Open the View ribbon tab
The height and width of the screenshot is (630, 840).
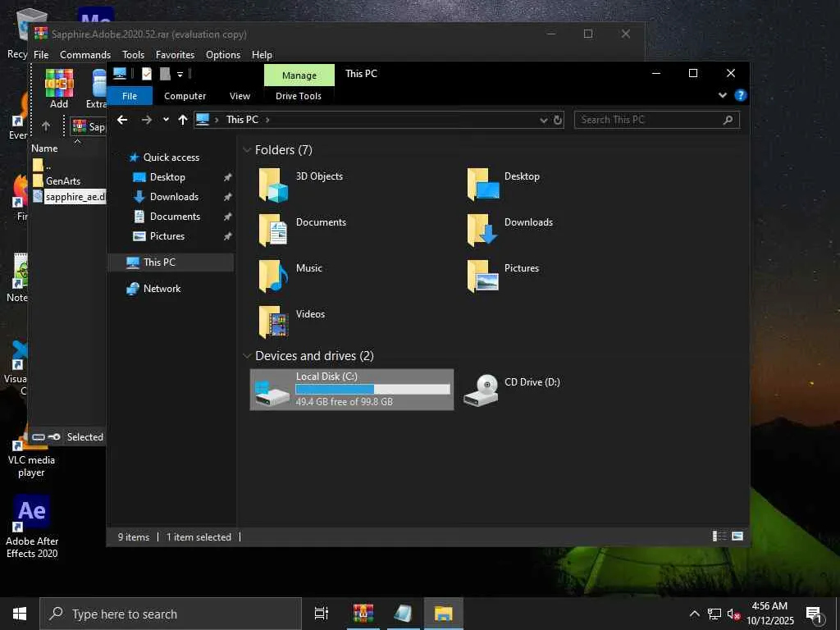click(240, 96)
